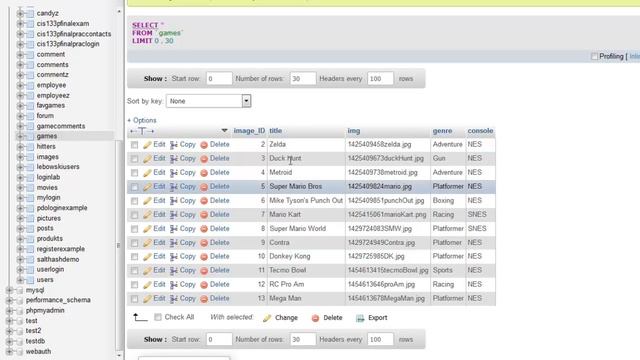Expand the games table tree node

[20, 136]
